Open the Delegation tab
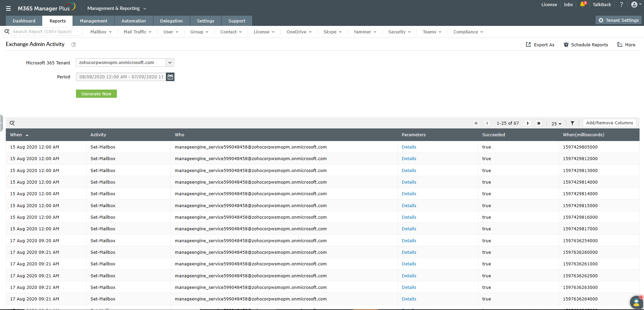This screenshot has height=310, width=644. (x=171, y=21)
